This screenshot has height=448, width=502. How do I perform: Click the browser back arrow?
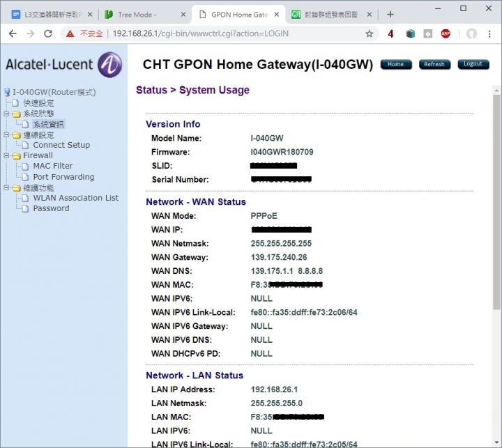13,33
